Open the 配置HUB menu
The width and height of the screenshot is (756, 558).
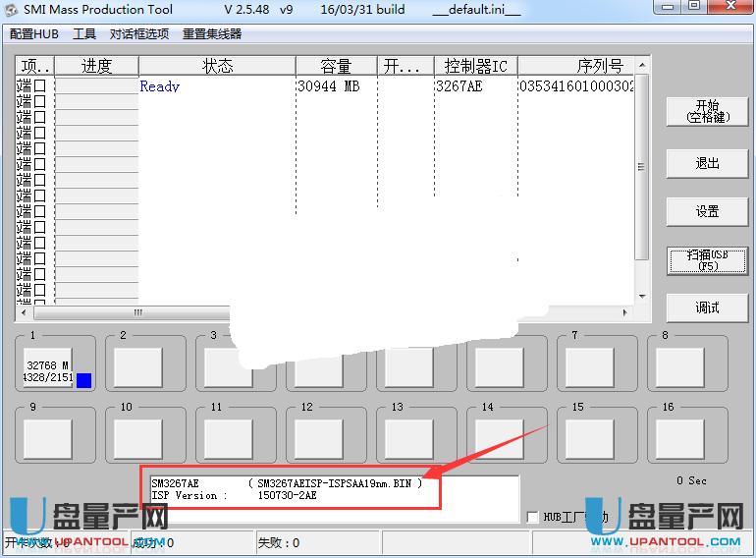click(34, 33)
